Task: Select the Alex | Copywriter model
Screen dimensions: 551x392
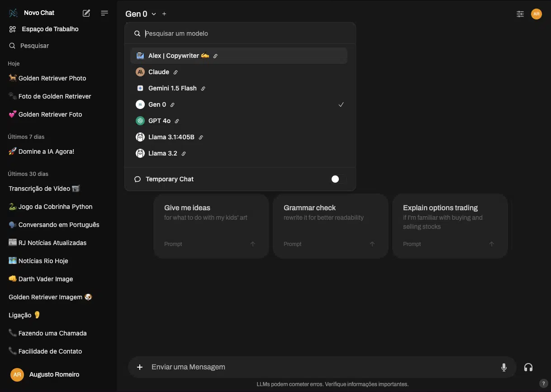Action: tap(239, 56)
